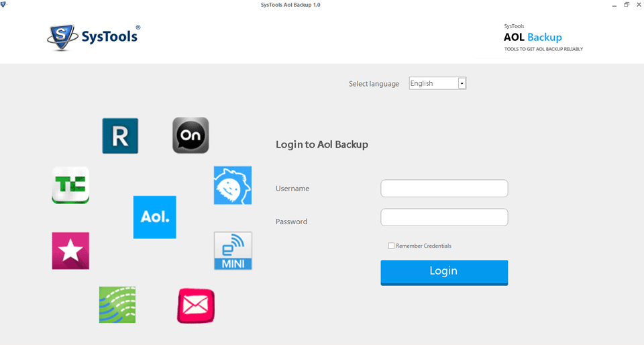
Task: Click the dark teal R icon
Action: pyautogui.click(x=120, y=136)
